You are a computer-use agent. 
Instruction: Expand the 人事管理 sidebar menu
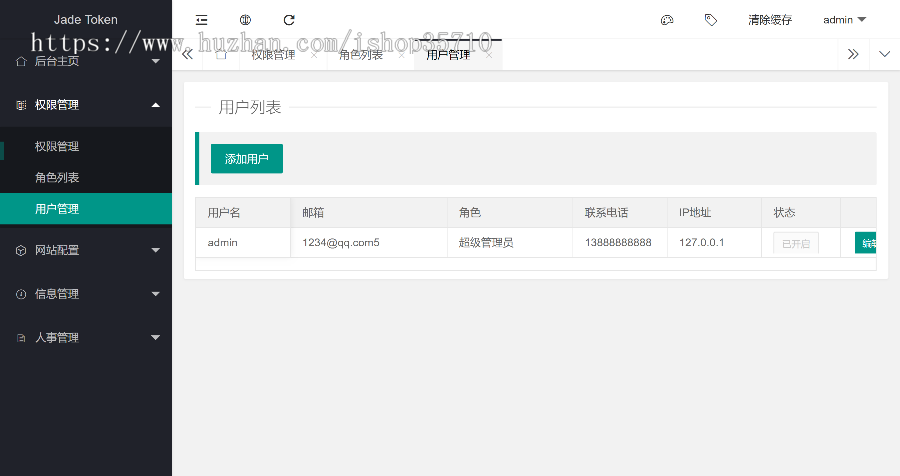click(86, 338)
